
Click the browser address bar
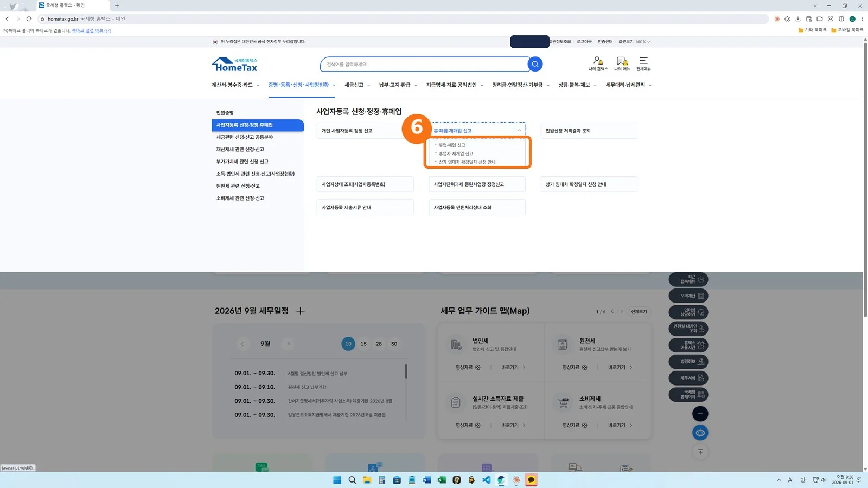(404, 18)
